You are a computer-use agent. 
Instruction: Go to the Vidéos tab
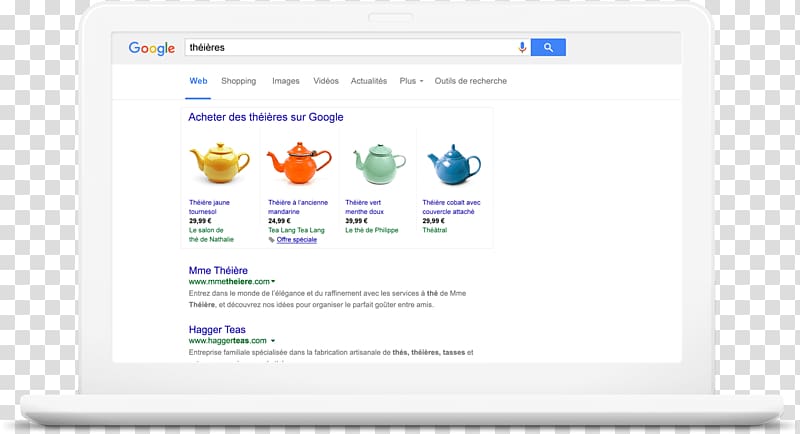point(326,81)
